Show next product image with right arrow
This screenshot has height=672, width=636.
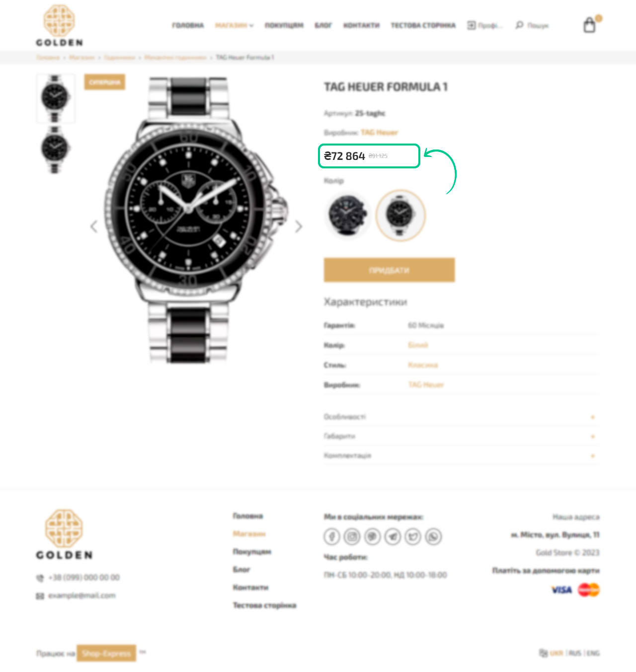pyautogui.click(x=299, y=226)
